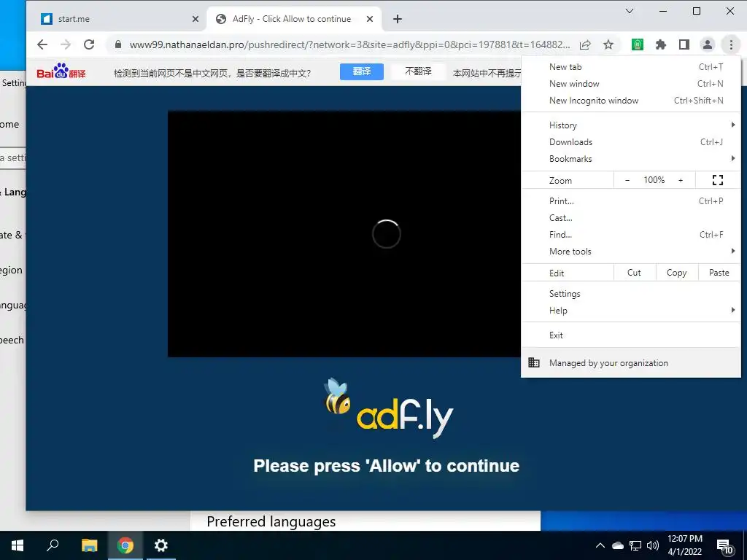This screenshot has height=560, width=747.
Task: Click Copy in the Edit row
Action: pos(676,273)
